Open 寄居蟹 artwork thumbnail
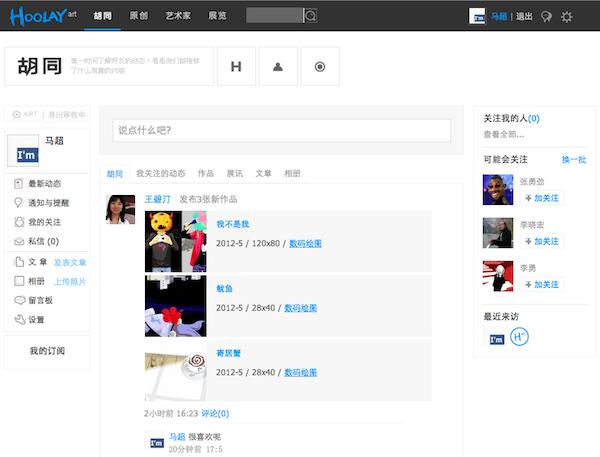Viewport: 600px width, 457px height. tap(176, 370)
